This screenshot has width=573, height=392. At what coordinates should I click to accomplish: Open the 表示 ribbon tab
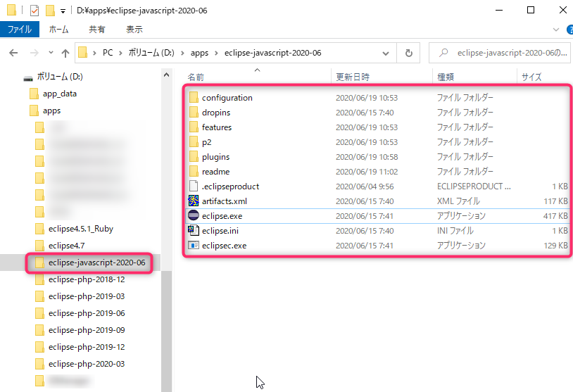coord(134,30)
